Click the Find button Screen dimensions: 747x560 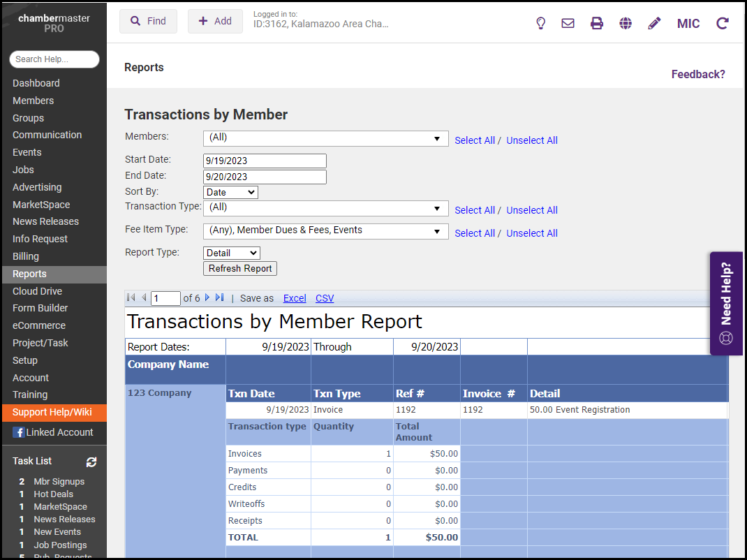tap(148, 21)
